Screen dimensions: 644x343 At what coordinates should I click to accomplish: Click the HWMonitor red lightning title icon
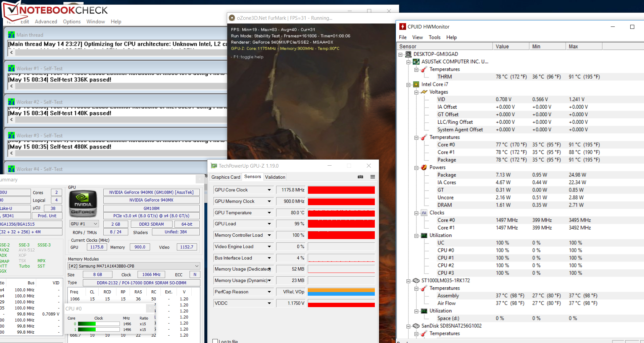402,26
